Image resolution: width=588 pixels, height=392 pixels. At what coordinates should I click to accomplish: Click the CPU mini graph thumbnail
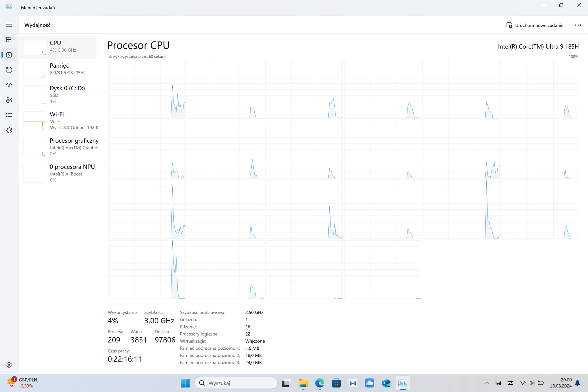(x=35, y=48)
